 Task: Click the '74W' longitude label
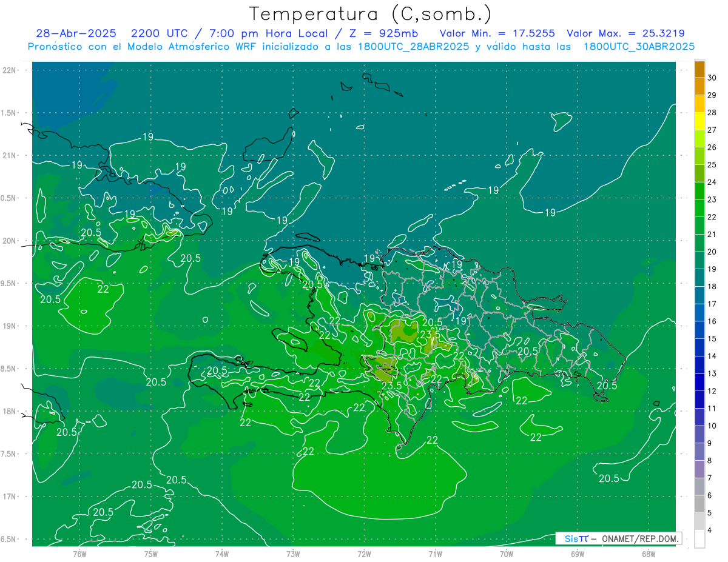pyautogui.click(x=222, y=554)
